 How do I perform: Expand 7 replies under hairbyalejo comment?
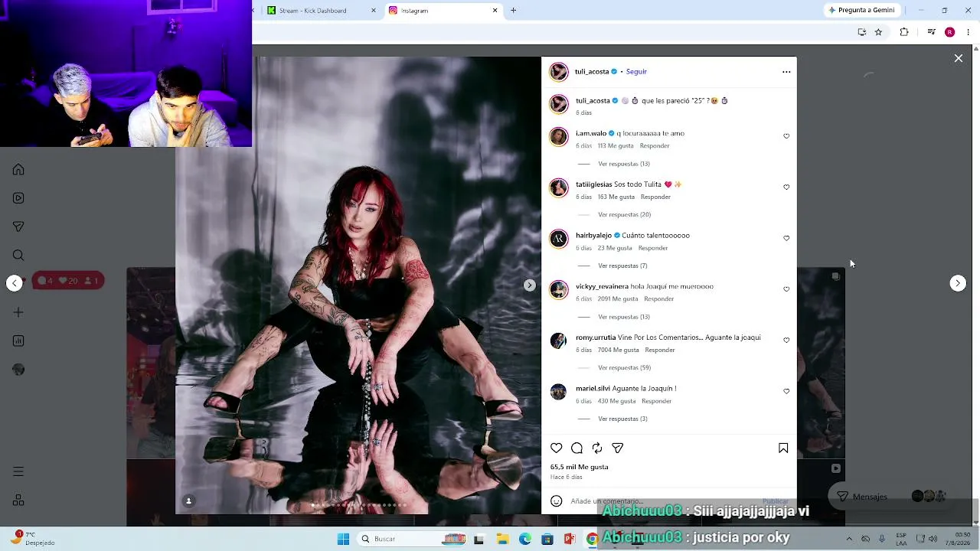tap(622, 266)
